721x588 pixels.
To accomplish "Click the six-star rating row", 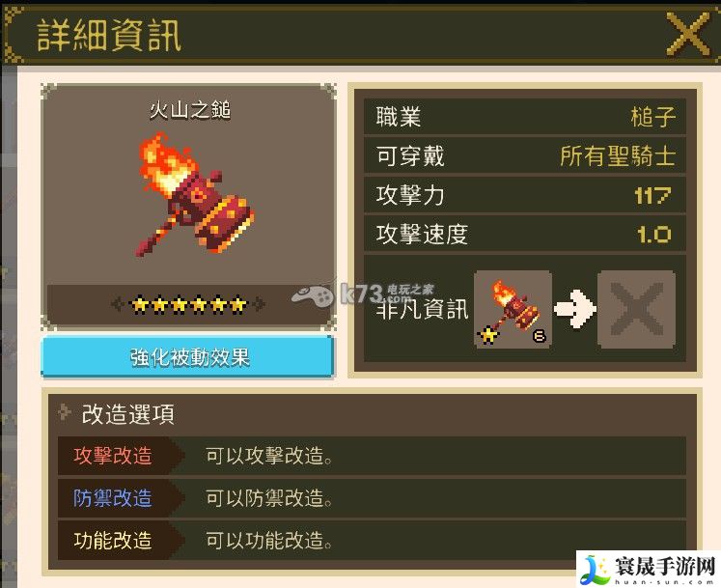I will pos(188,304).
